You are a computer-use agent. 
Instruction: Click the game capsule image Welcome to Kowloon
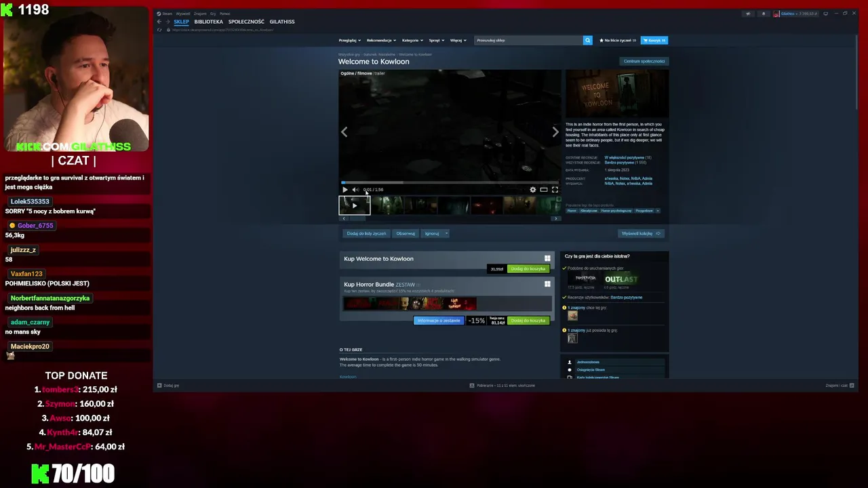click(x=617, y=94)
